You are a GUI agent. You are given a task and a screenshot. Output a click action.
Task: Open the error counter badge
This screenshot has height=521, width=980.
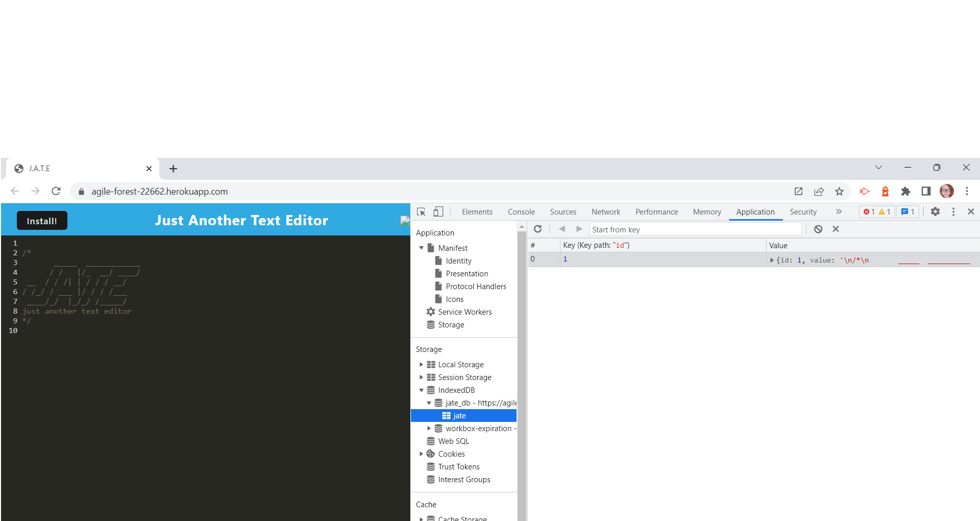click(871, 211)
